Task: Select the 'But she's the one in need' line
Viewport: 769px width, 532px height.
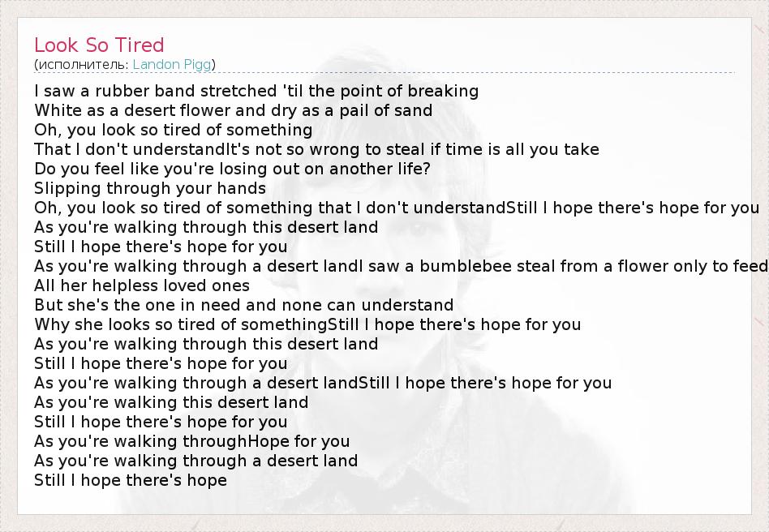Action: 243,305
